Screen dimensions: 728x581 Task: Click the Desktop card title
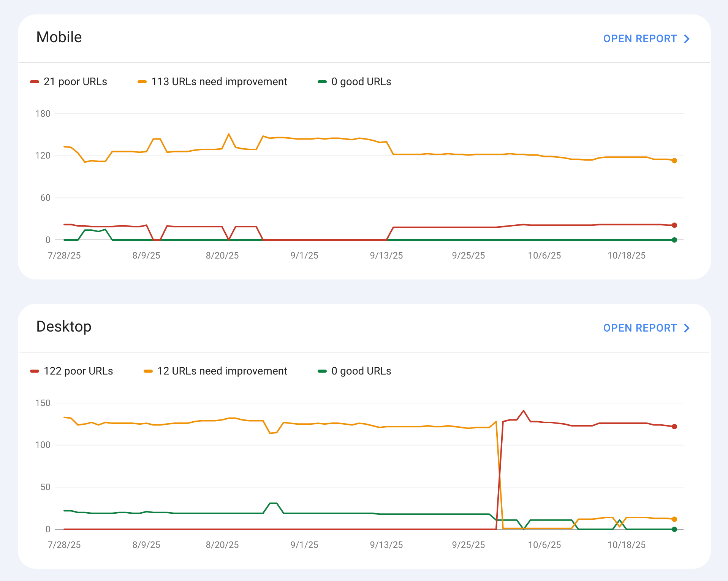tap(64, 327)
